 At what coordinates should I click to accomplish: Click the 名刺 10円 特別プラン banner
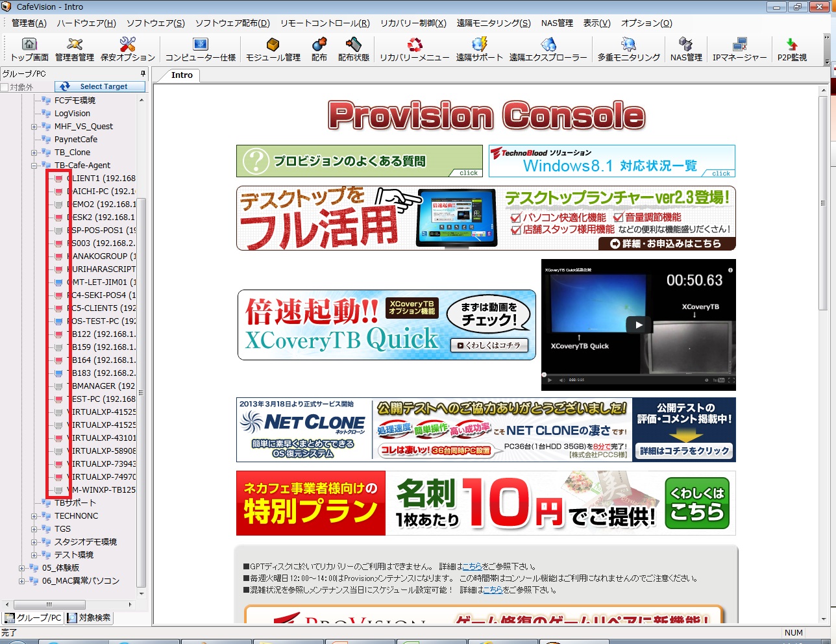pyautogui.click(x=486, y=503)
